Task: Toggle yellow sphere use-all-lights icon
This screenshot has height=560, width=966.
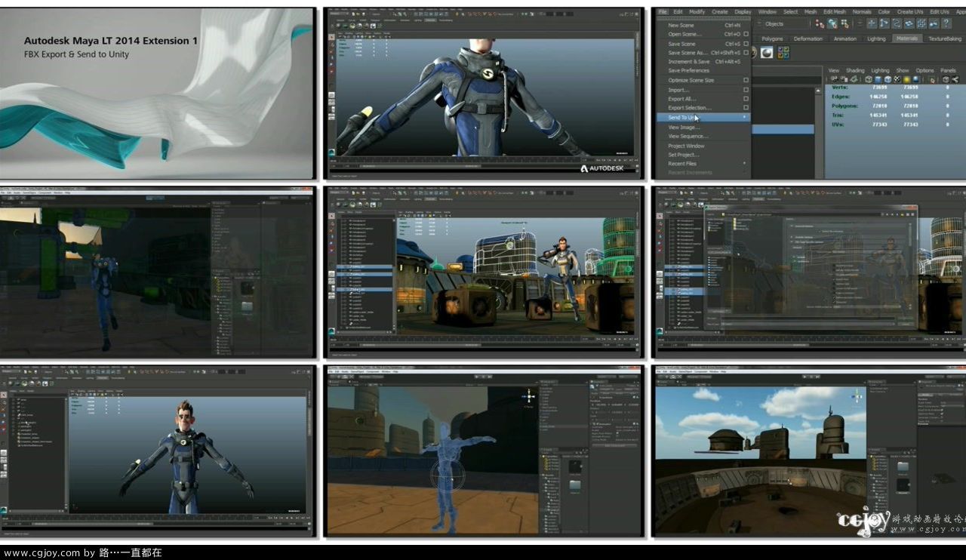Action: pyautogui.click(x=906, y=79)
